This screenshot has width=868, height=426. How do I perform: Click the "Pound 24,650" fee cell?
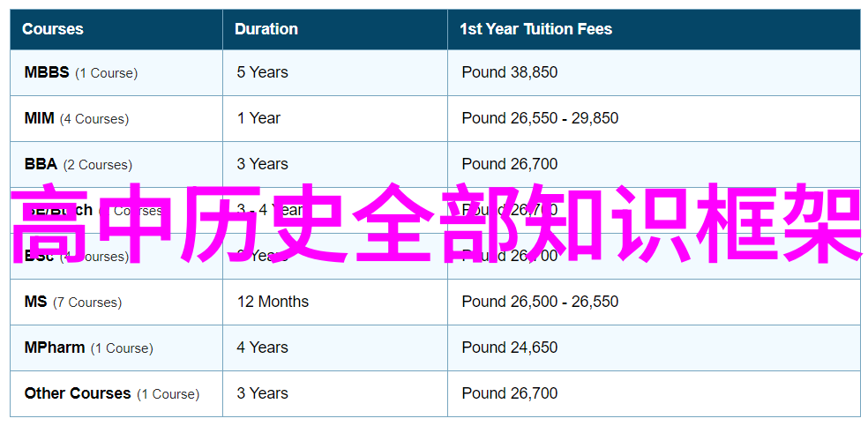click(509, 348)
